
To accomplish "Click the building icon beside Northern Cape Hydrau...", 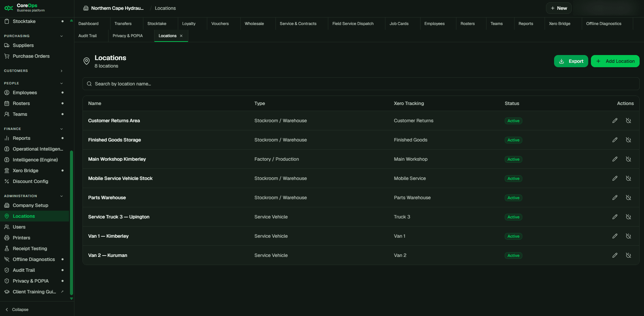I will point(86,8).
